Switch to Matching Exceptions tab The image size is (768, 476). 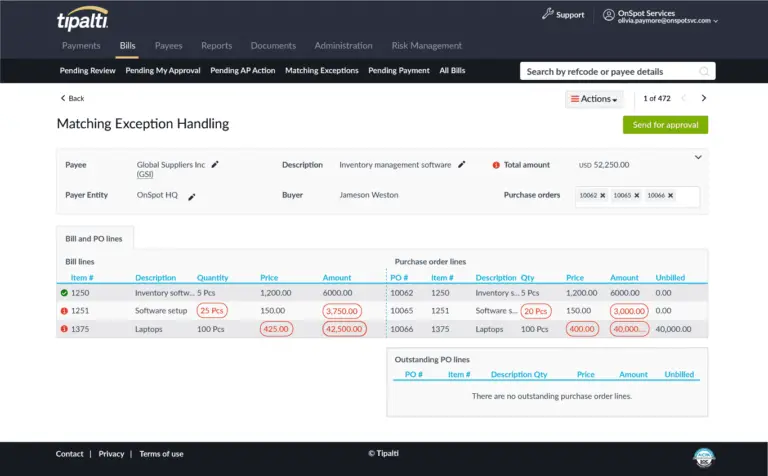[x=322, y=71]
